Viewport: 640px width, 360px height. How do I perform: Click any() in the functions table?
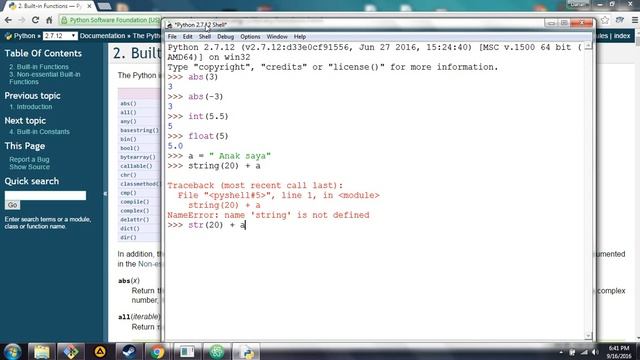(x=128, y=122)
